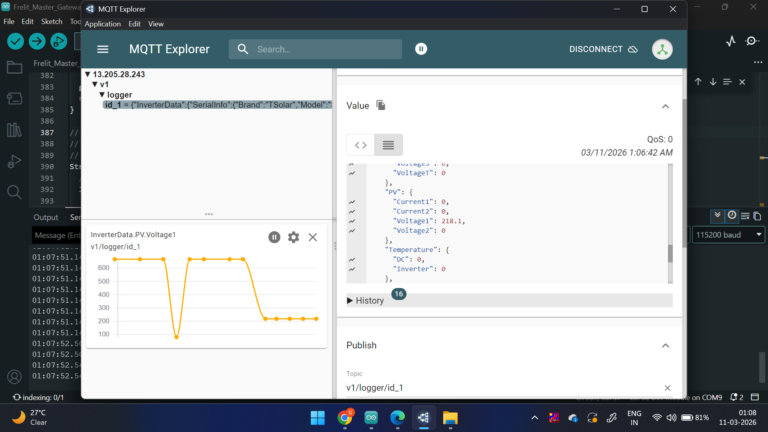Viewport: 768px width, 432px height.
Task: Open Arduino File menu
Action: pyautogui.click(x=9, y=22)
